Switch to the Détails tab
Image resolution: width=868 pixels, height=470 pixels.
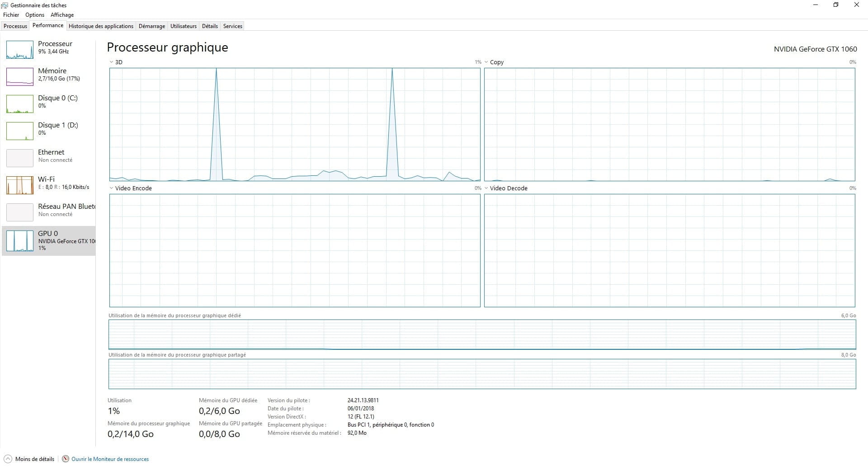(210, 26)
